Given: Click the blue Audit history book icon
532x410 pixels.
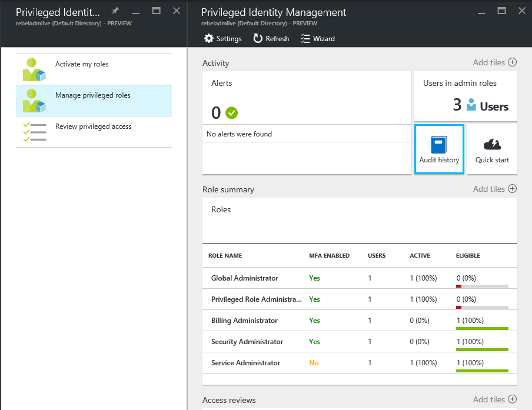Looking at the screenshot, I should tap(439, 145).
